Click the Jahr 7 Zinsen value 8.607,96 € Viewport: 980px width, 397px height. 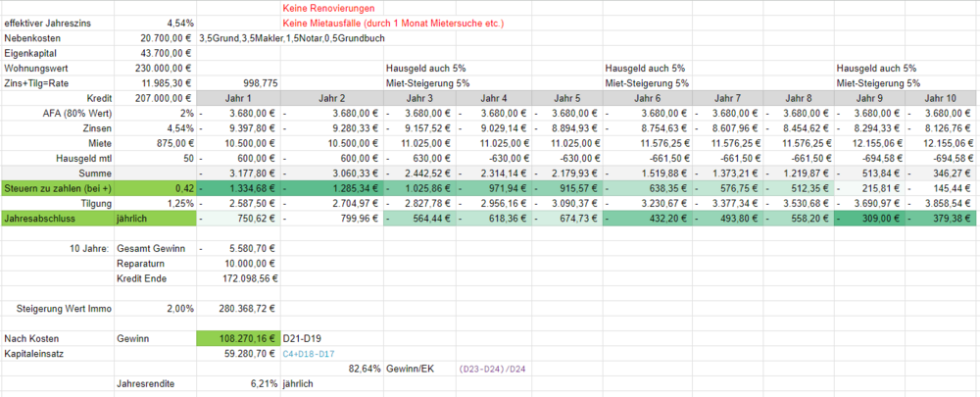[737, 128]
